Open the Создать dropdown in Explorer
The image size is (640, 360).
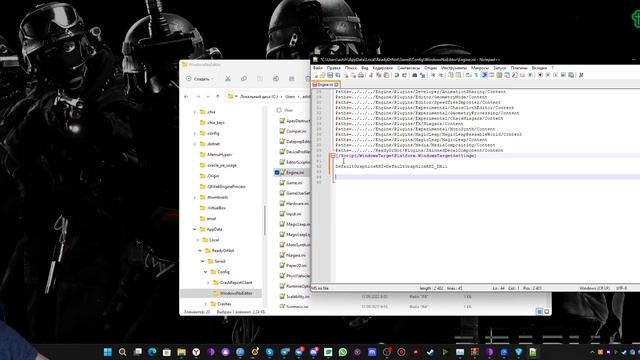click(200, 78)
